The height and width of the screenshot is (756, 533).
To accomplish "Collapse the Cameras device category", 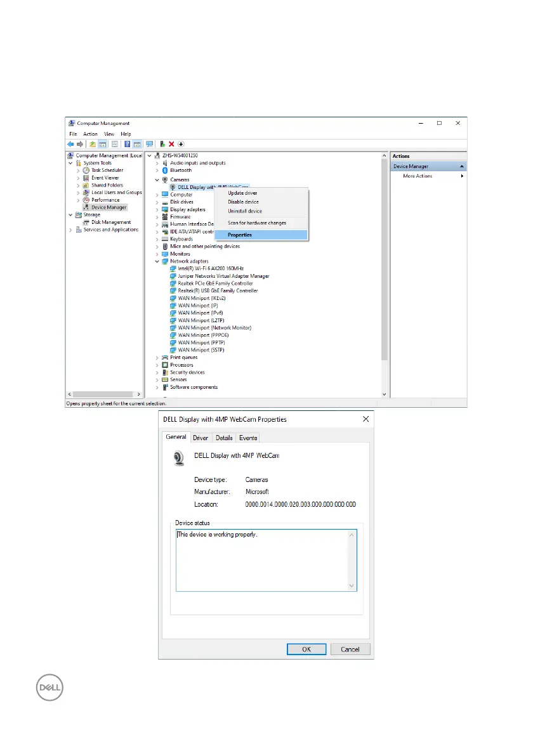I will tap(157, 180).
